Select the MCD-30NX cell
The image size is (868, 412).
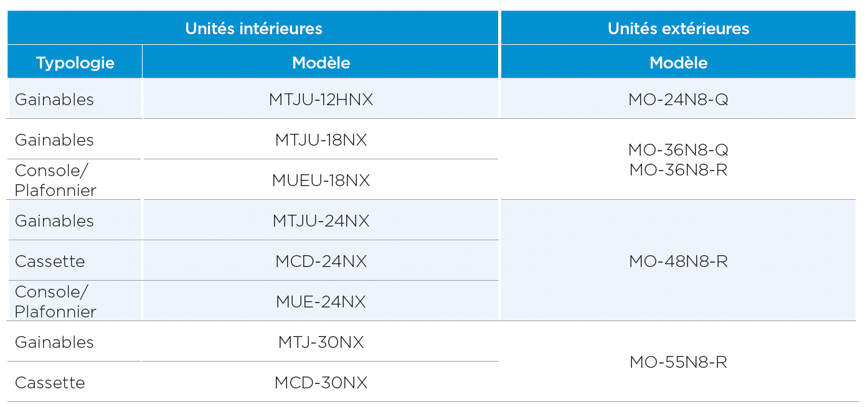tap(321, 382)
